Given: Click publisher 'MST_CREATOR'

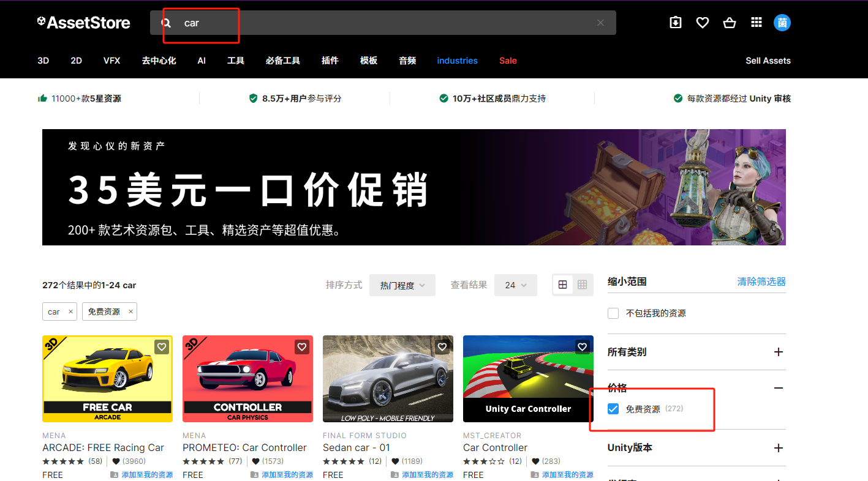Looking at the screenshot, I should 492,436.
